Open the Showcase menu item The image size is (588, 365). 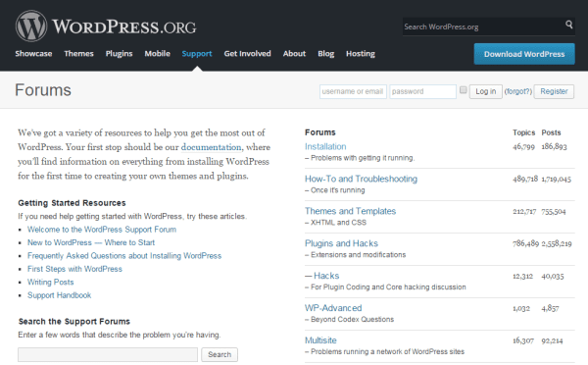point(33,54)
